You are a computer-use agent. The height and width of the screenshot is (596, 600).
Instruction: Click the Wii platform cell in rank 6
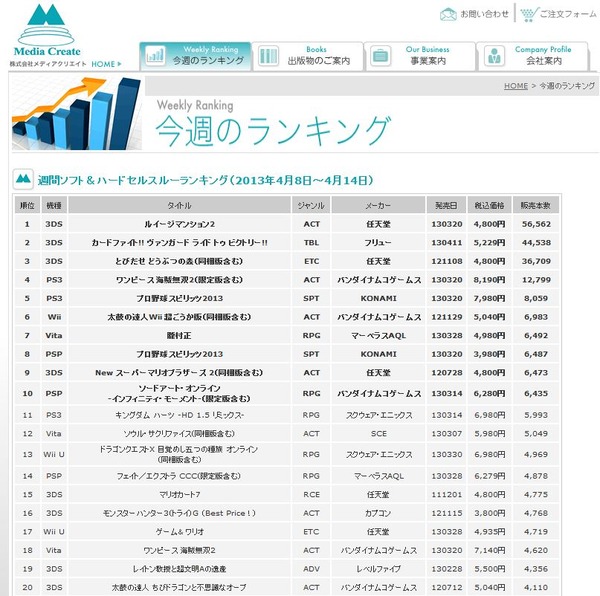54,317
